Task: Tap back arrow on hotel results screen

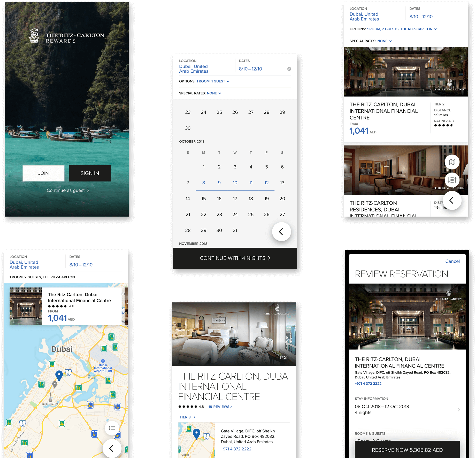Action: pos(452,200)
